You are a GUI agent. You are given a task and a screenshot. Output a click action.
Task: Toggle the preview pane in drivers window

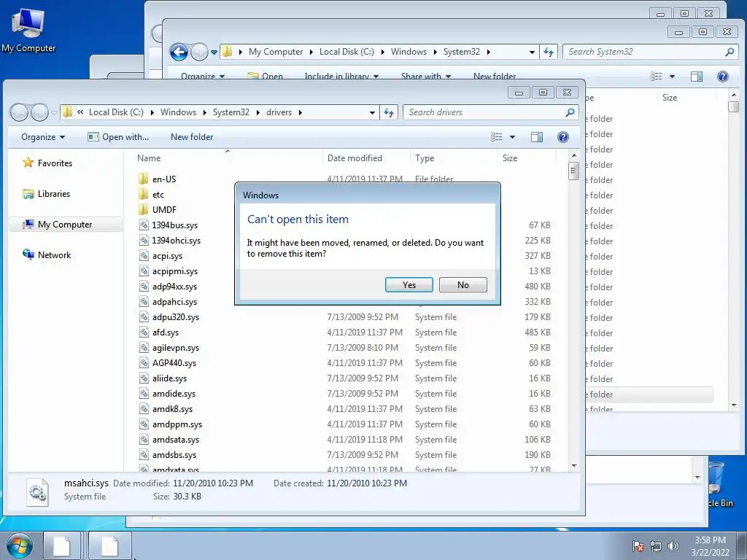(537, 137)
